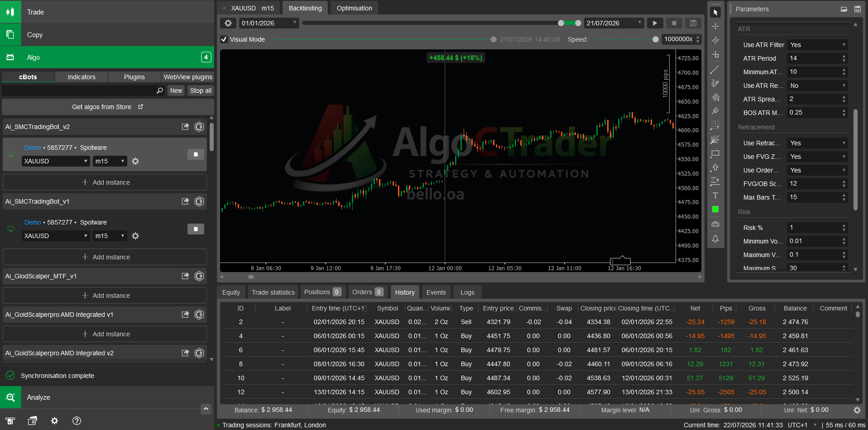Open symbol dropdown for Ai_SMCTradingBot_v2 instance

tap(56, 161)
